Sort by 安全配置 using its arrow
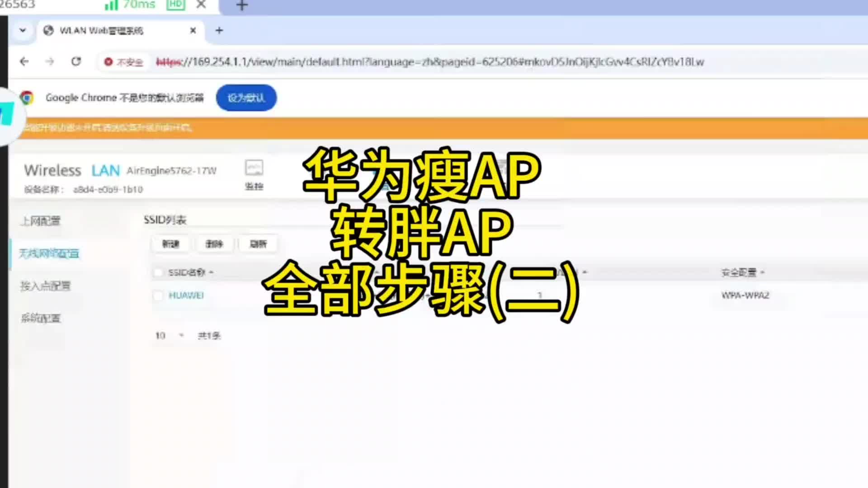868x488 pixels. point(762,272)
